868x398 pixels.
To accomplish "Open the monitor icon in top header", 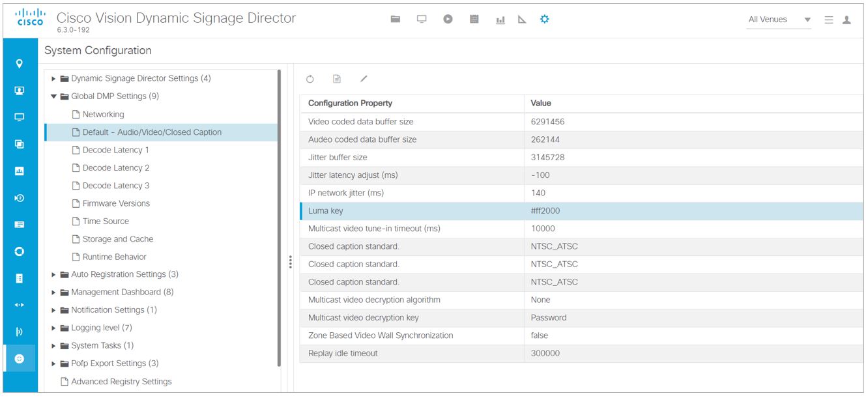I will point(422,20).
